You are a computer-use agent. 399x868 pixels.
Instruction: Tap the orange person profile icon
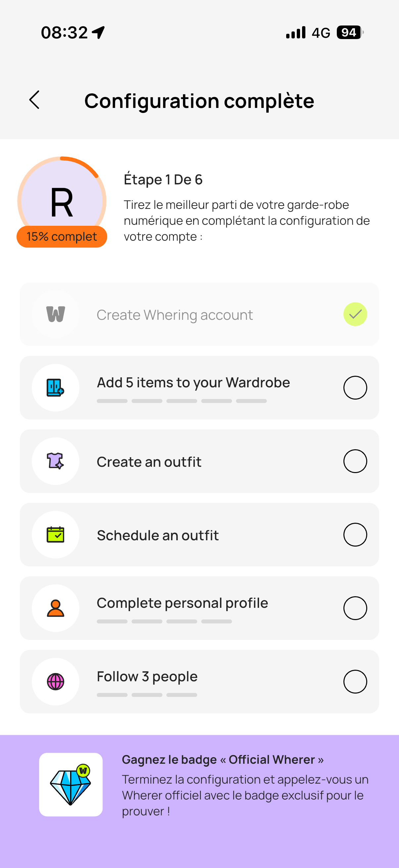coord(56,608)
